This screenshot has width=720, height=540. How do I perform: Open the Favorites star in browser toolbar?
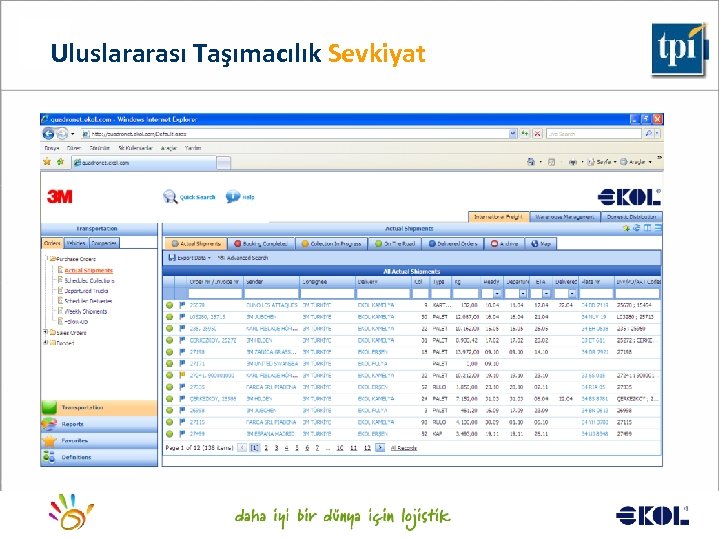point(47,162)
